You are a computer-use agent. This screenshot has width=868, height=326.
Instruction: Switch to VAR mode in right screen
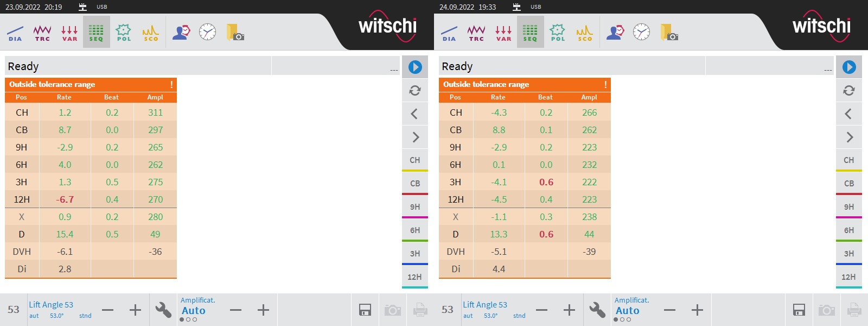503,33
